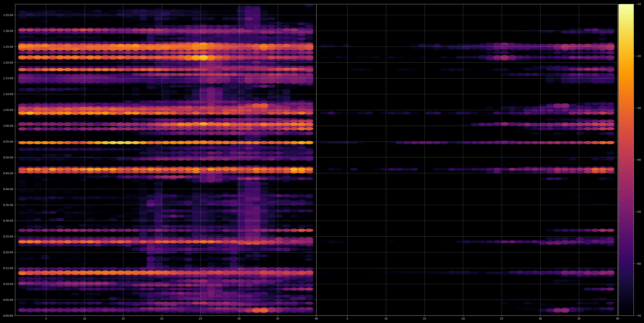Click x-axis tick 40 ending the right panel
The image size is (644, 323).
point(618,319)
